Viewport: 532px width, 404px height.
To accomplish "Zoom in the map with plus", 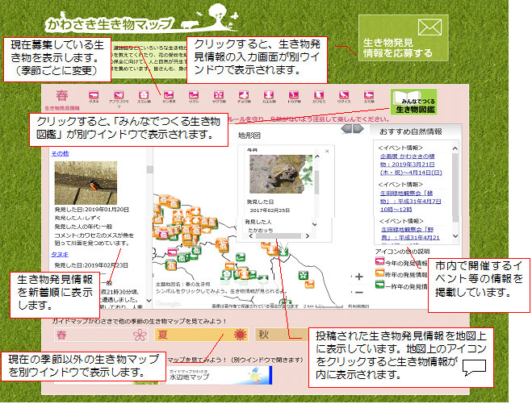I will 359,277.
